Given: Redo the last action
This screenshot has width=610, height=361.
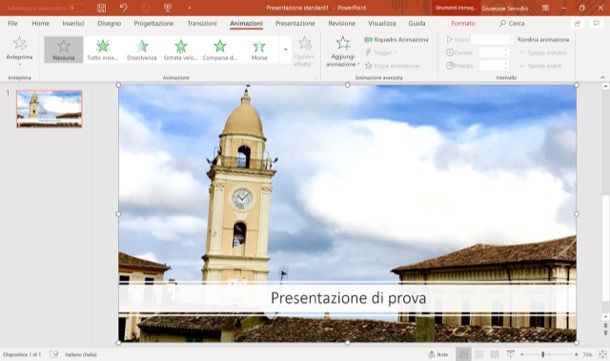Looking at the screenshot, I should [x=145, y=8].
